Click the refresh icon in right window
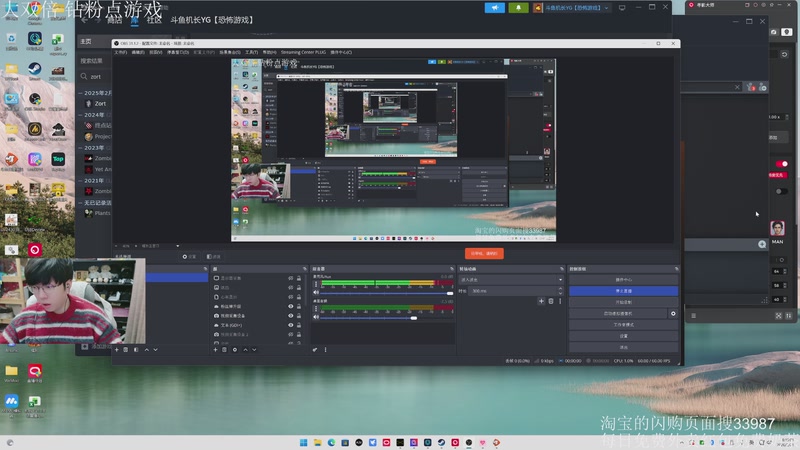 click(785, 54)
